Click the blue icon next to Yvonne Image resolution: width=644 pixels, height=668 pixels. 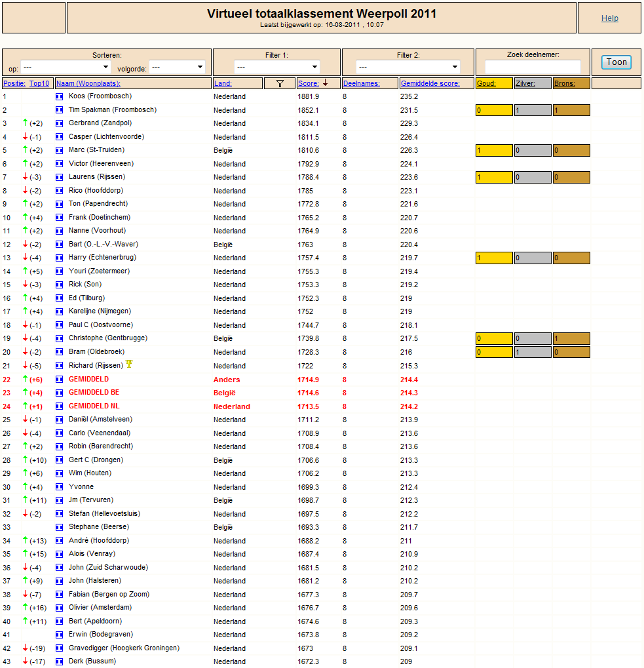59,486
